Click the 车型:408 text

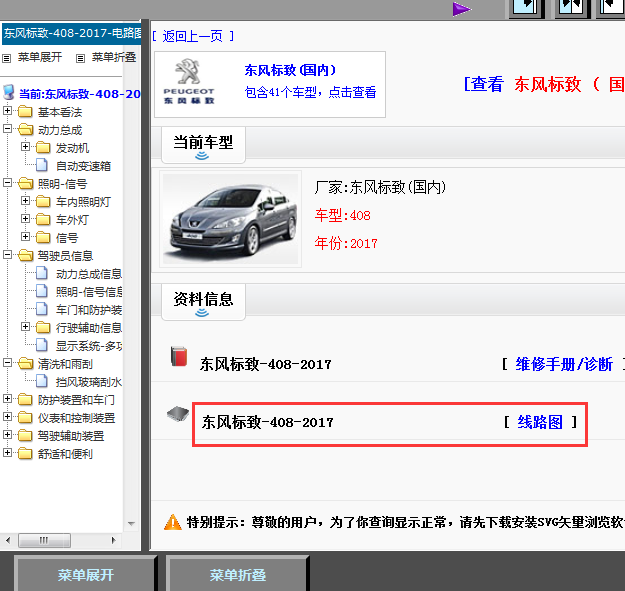coord(342,216)
